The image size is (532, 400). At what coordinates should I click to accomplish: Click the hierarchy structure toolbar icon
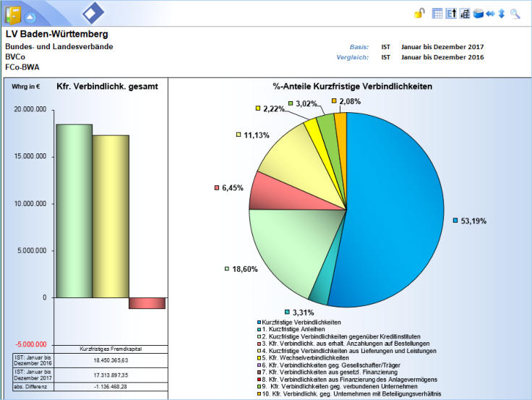pyautogui.click(x=465, y=13)
